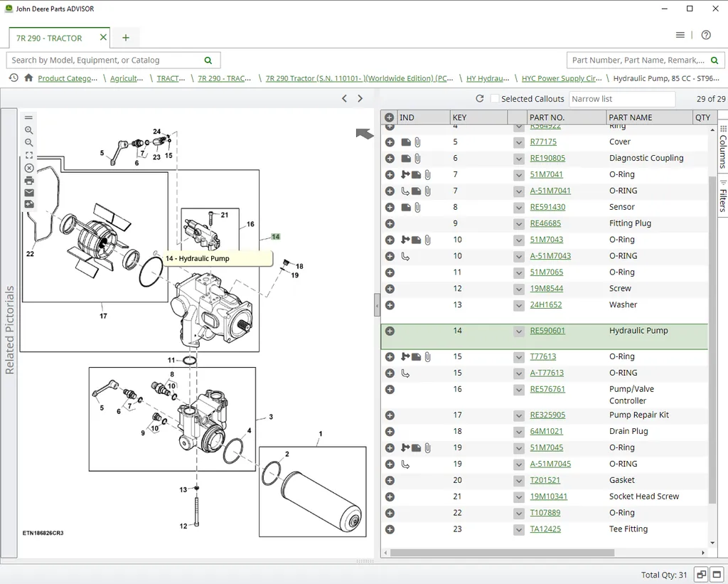Add Pump Repair Kit RE325905 with plus icon

click(x=390, y=415)
